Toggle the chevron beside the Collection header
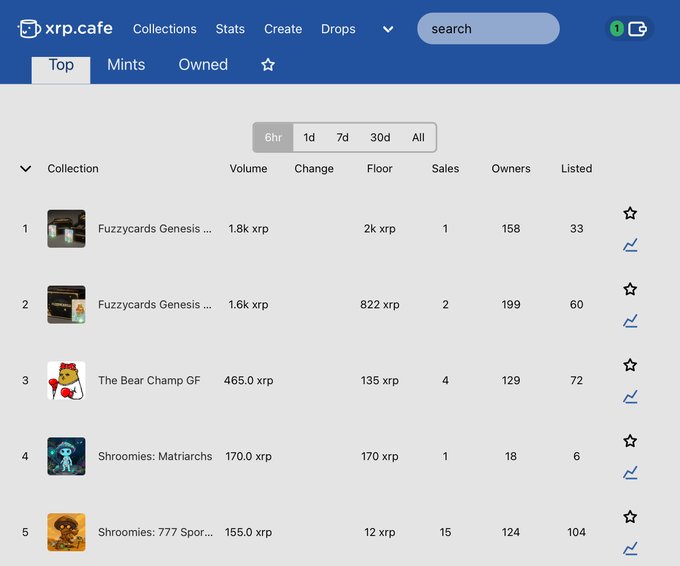Image resolution: width=680 pixels, height=566 pixels. 26,168
